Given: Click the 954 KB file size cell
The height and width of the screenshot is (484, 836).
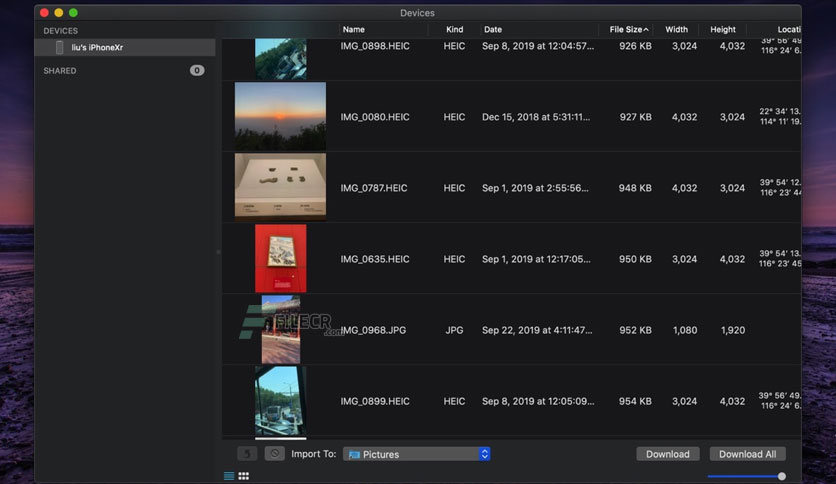Looking at the screenshot, I should click(x=635, y=401).
